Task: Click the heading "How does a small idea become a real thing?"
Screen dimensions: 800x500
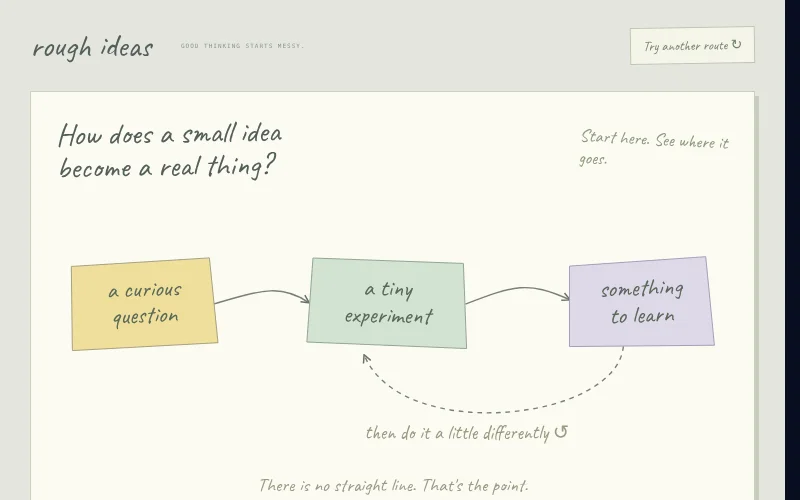Action: pos(170,151)
